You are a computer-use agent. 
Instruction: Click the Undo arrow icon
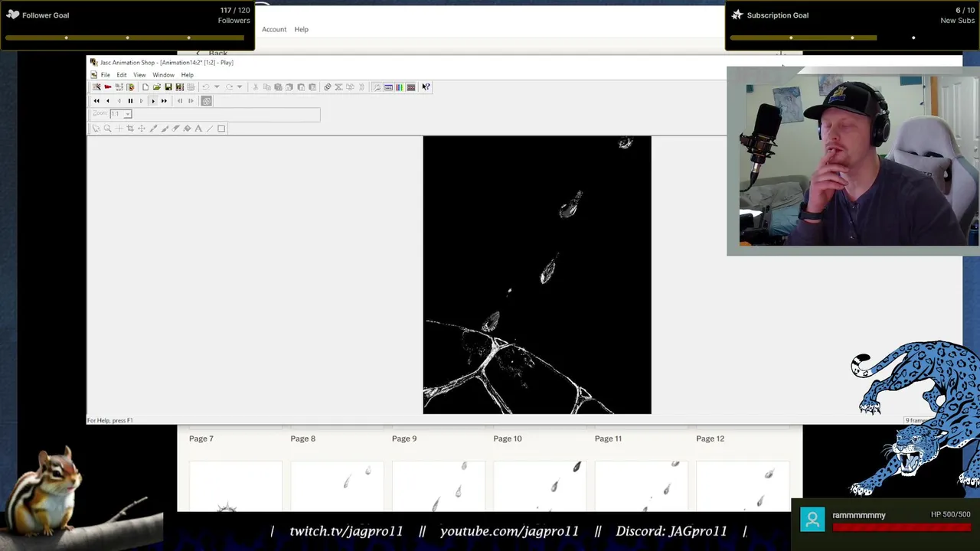(x=206, y=87)
